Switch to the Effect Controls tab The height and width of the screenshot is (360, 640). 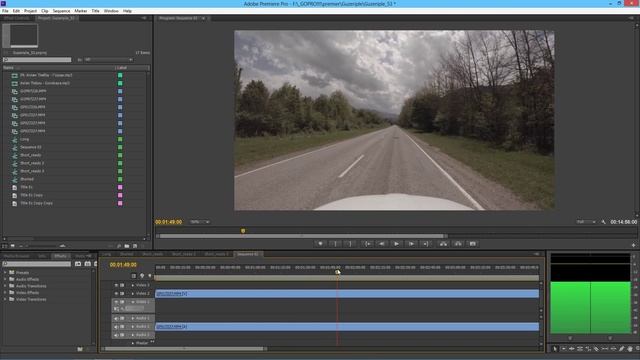17,18
